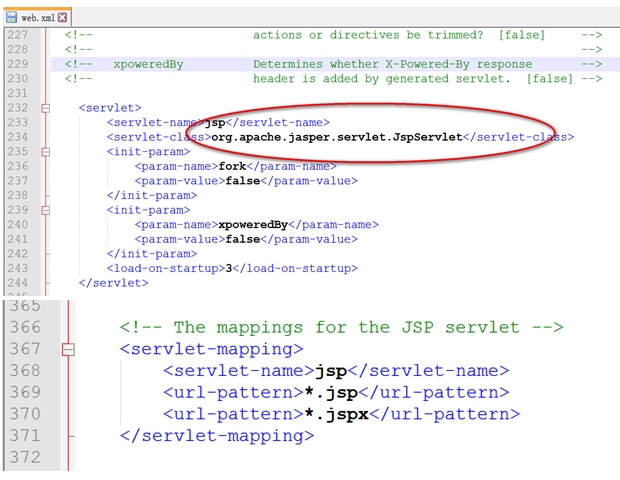Click </init-param> closing tag on line 242
The width and height of the screenshot is (620, 480).
152,254
